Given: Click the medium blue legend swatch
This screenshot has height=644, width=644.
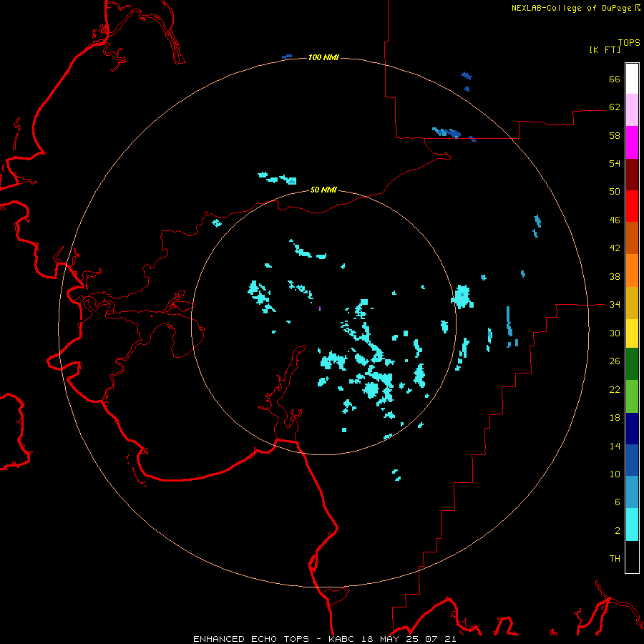Looking at the screenshot, I should coord(632,460).
